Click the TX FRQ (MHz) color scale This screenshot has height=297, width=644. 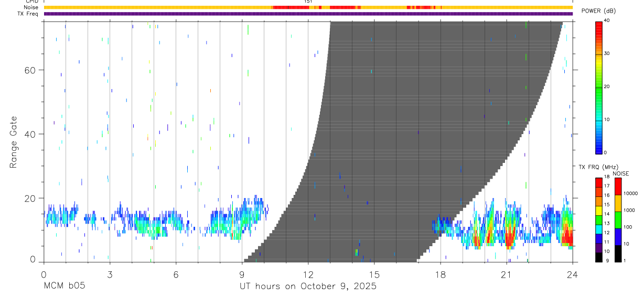pyautogui.click(x=598, y=220)
